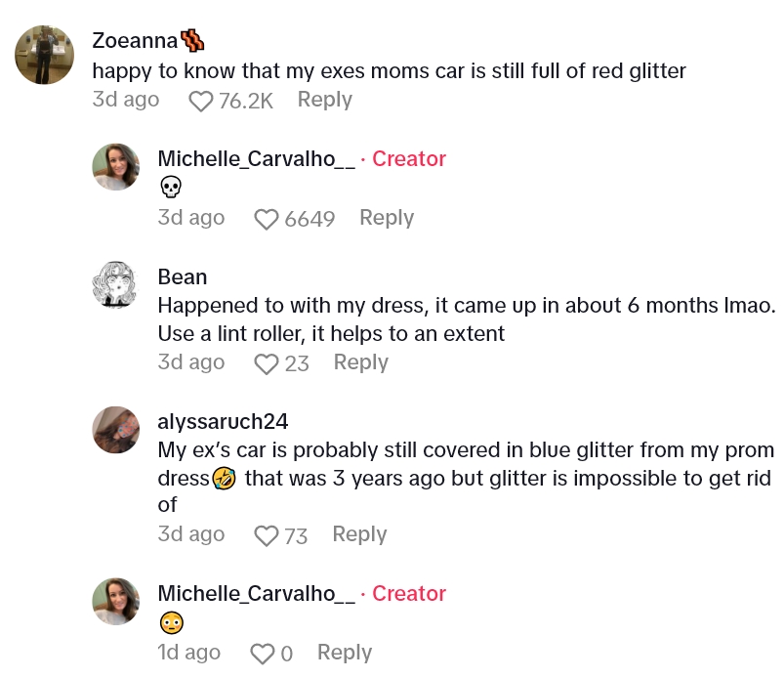Image resolution: width=784 pixels, height=678 pixels.
Task: Open Michelle_Carvalho__ username on skull reply
Action: click(256, 158)
